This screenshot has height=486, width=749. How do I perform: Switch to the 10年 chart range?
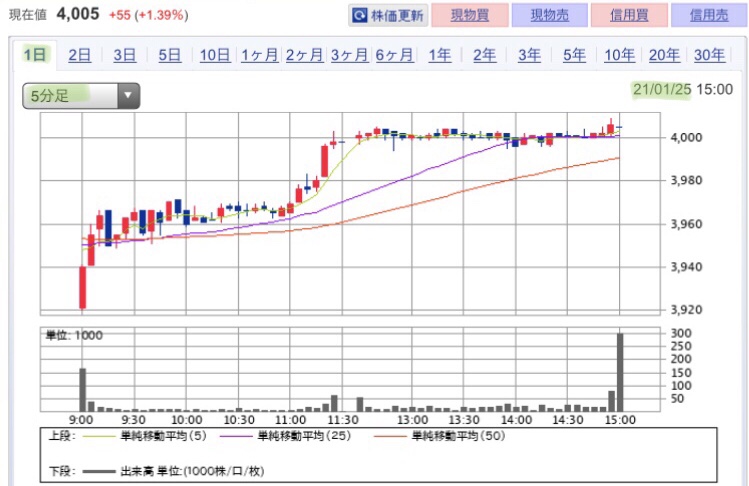click(x=620, y=55)
